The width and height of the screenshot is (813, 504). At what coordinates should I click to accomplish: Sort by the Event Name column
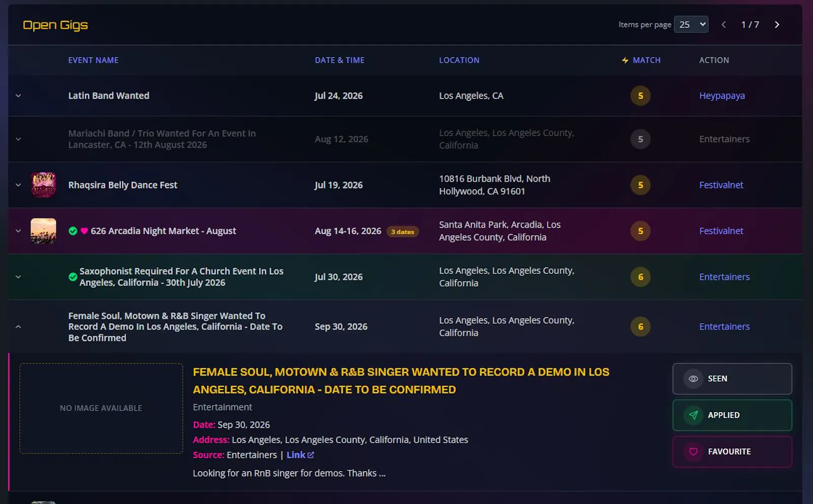93,60
